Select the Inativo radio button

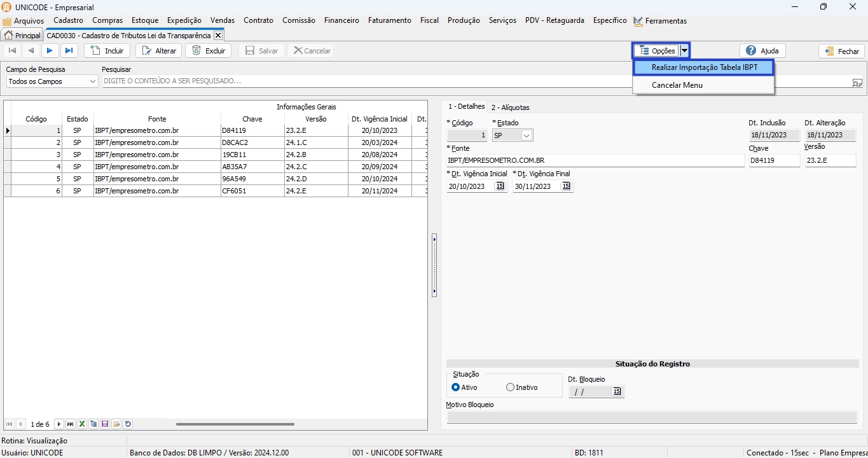[x=510, y=387]
